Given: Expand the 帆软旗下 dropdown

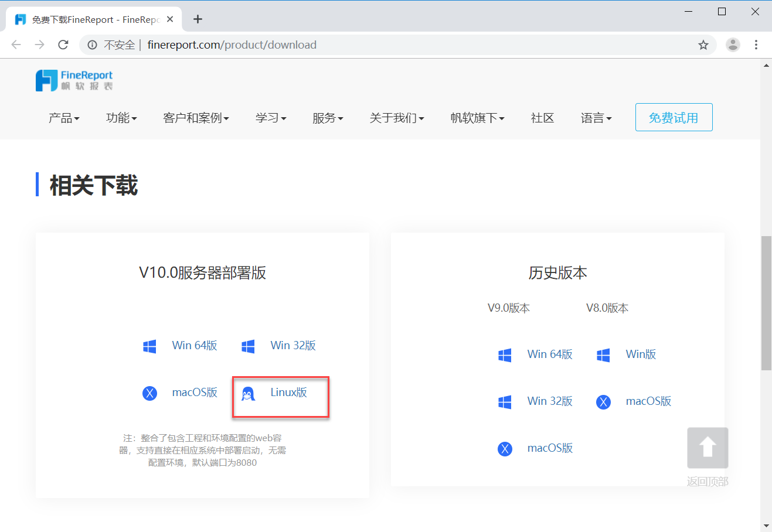Looking at the screenshot, I should [x=477, y=118].
